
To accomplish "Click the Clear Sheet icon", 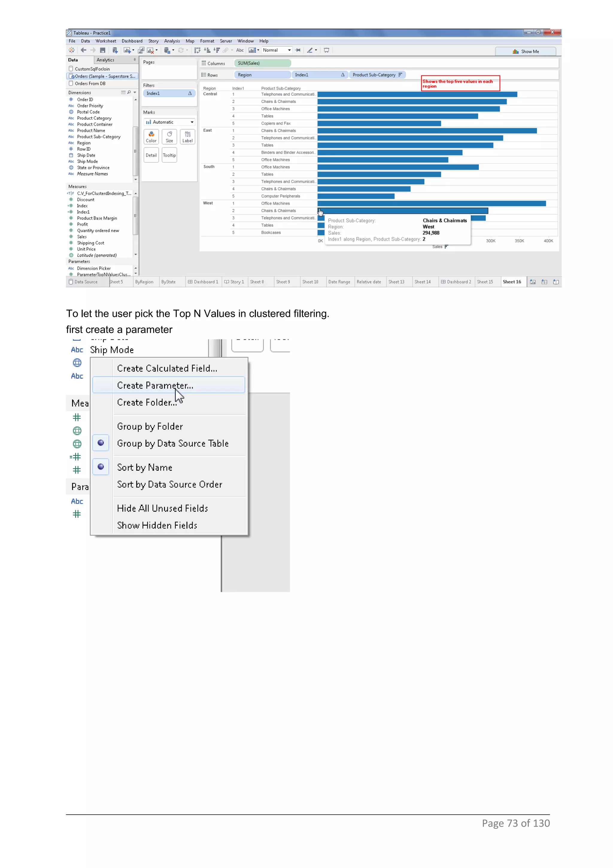I will 150,50.
